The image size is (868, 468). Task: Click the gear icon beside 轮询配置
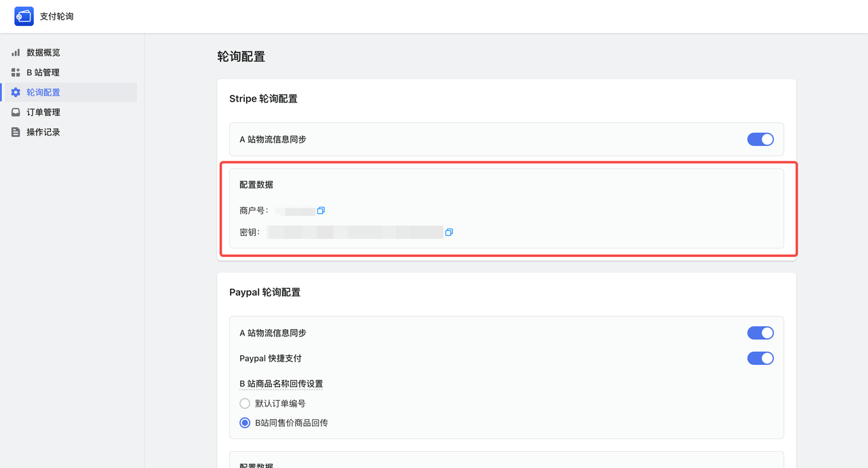16,92
